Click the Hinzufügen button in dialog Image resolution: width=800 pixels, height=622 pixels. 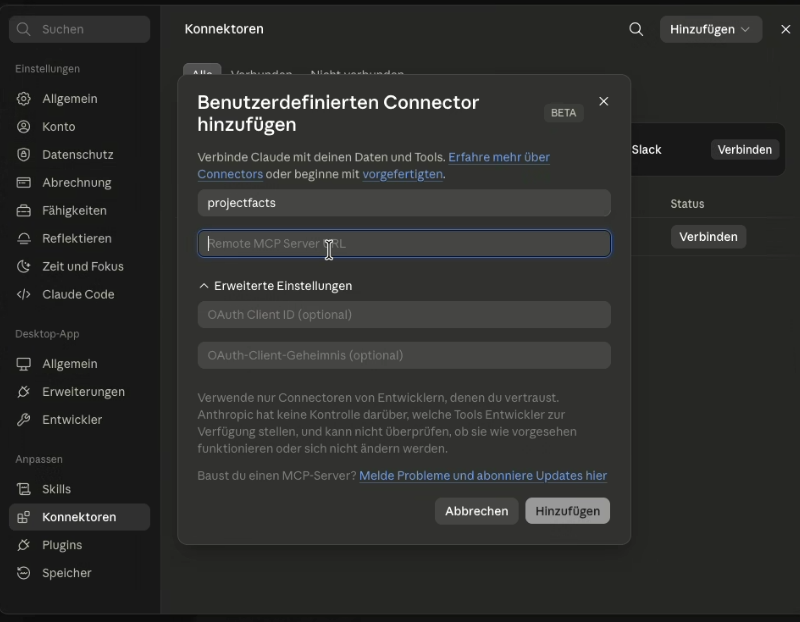(567, 511)
